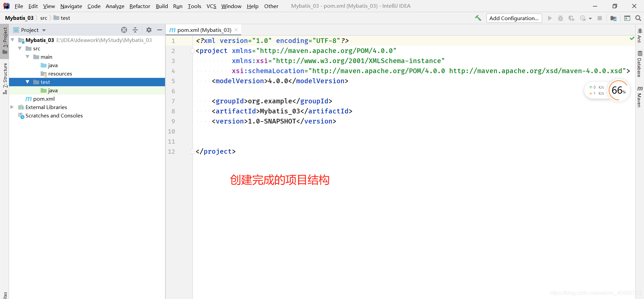
Task: Open the Window menu
Action: coord(231,6)
